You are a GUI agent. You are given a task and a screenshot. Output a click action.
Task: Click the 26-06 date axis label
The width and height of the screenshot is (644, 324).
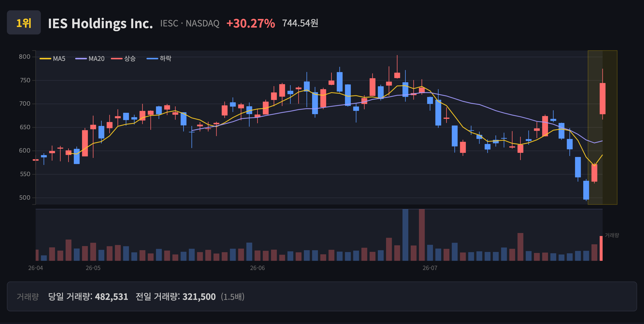[257, 268]
